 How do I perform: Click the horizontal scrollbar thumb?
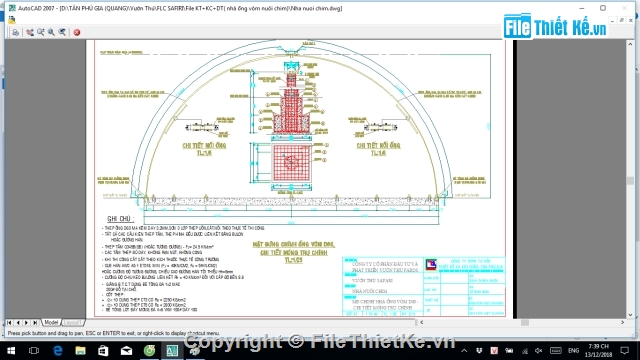pyautogui.click(x=525, y=322)
